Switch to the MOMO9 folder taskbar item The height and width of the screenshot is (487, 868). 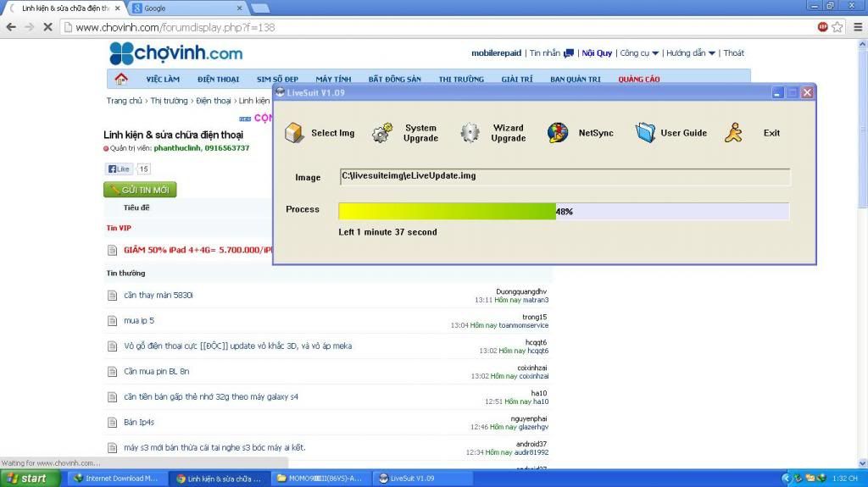321,479
